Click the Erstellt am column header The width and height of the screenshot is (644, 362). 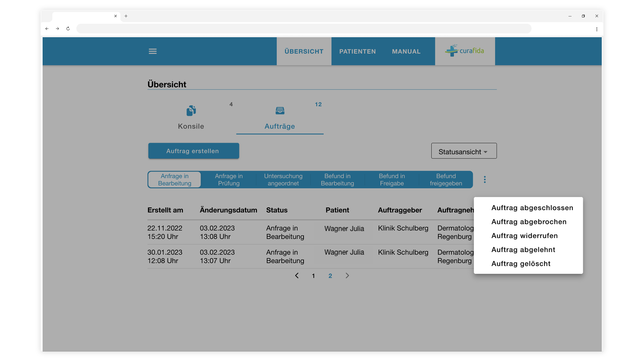point(165,210)
